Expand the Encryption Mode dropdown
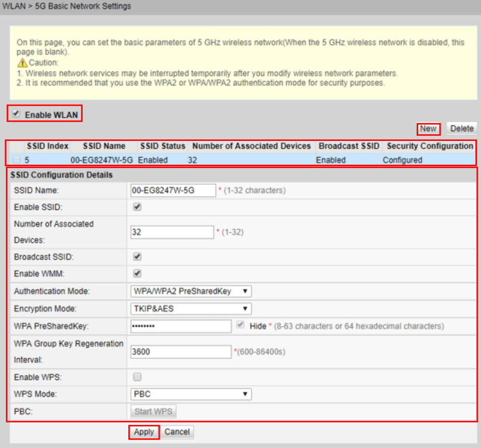481x448 pixels. [190, 309]
